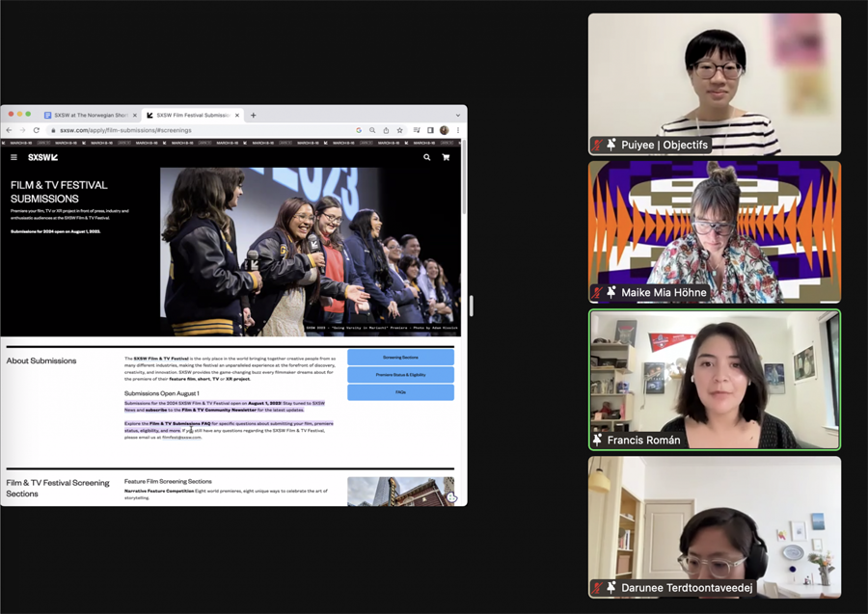Click the Chrome profile avatar
Image resolution: width=868 pixels, height=614 pixels.
coord(445,130)
